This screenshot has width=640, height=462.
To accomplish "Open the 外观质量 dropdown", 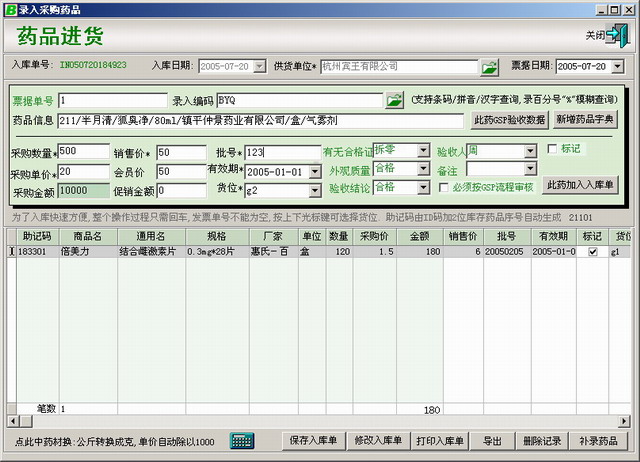I will (424, 169).
